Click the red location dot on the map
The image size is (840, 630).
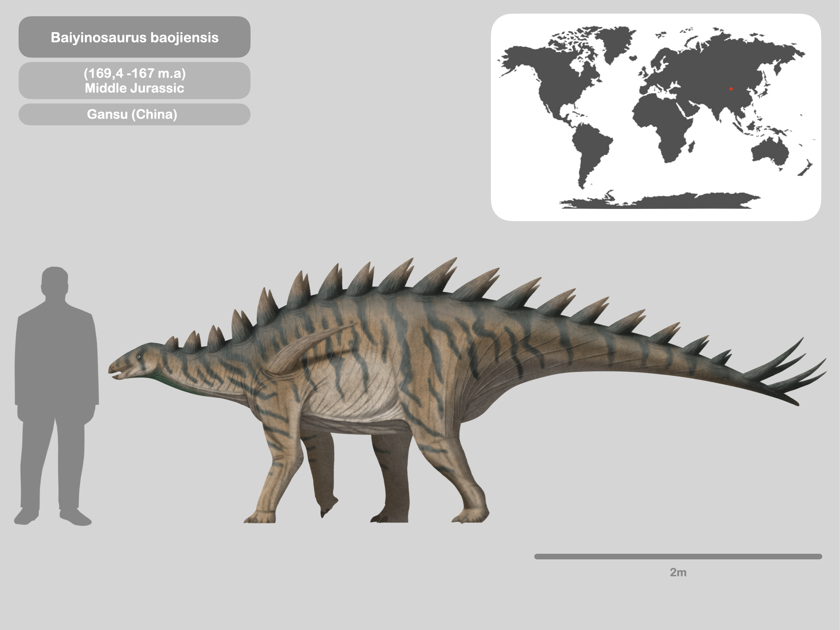731,89
